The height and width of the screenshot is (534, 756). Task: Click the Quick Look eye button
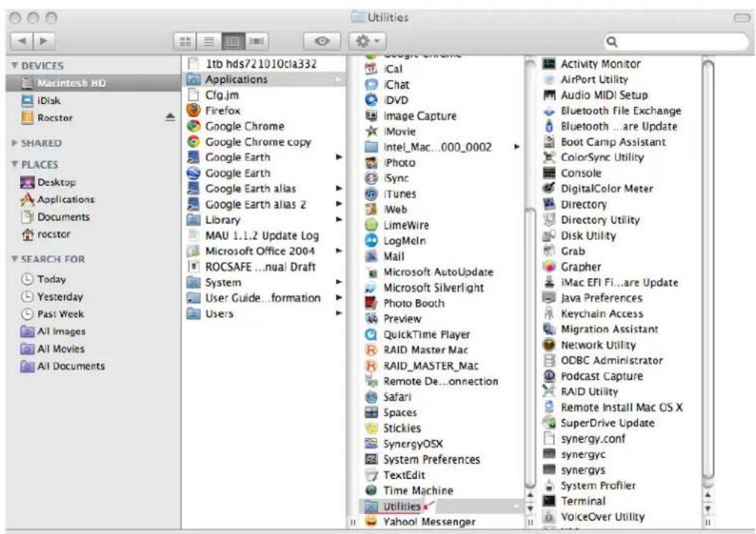(x=321, y=41)
